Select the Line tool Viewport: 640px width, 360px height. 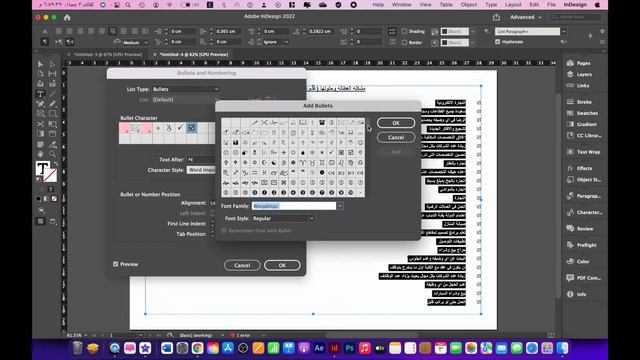click(53, 94)
